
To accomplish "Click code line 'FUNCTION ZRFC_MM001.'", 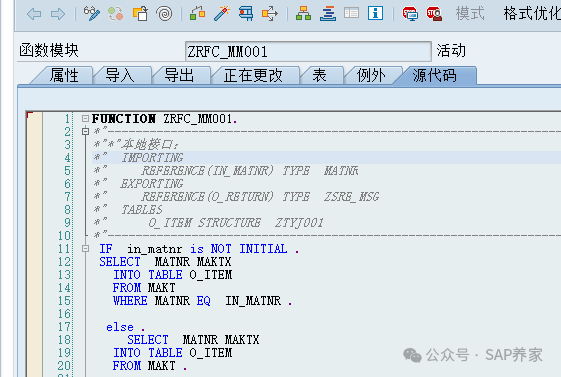I will coord(165,118).
